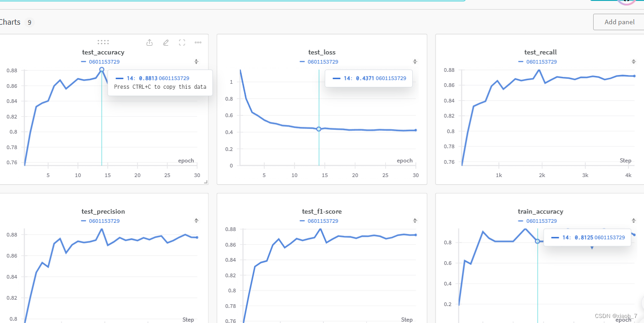Toggle legend arrows in test_accuracy panel
This screenshot has width=644, height=323.
[x=196, y=62]
